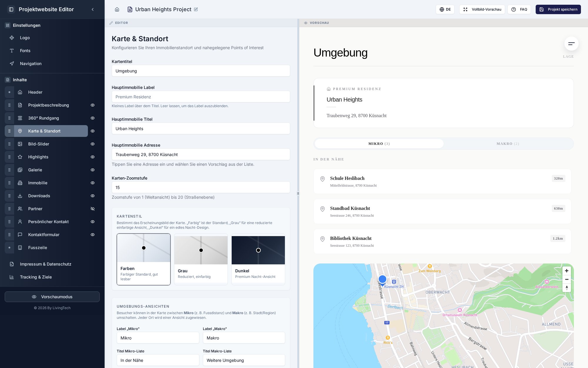
Task: Click Kontaktformular speech bubble icon
Action: [20, 235]
